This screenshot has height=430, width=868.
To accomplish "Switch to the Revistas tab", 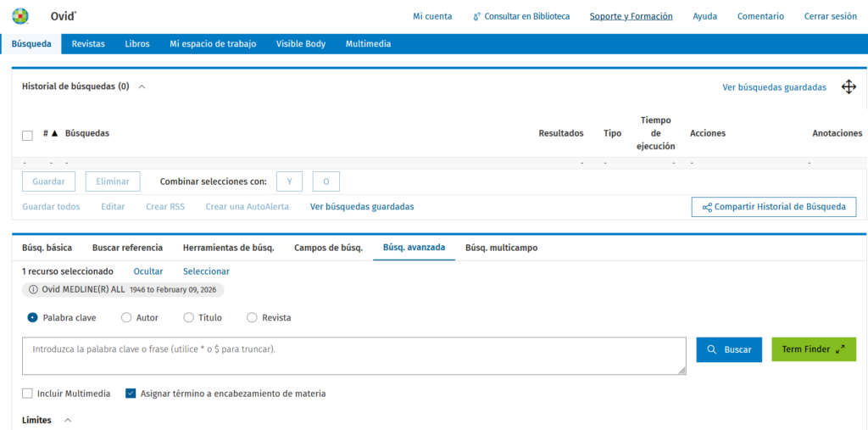I will (x=88, y=44).
